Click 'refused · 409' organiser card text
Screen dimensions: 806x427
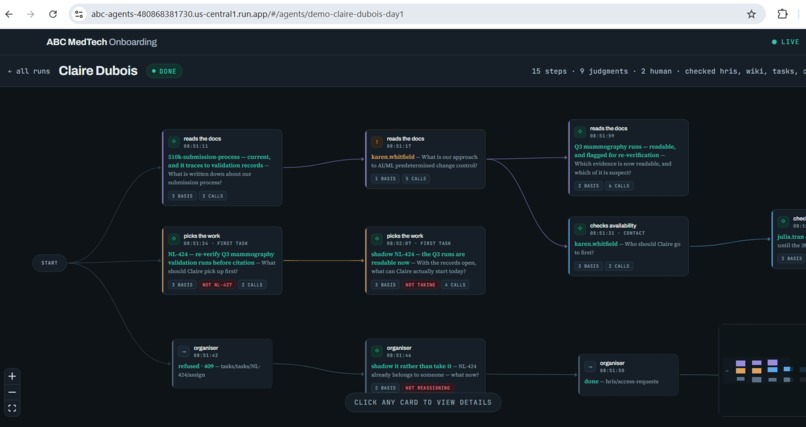219,370
